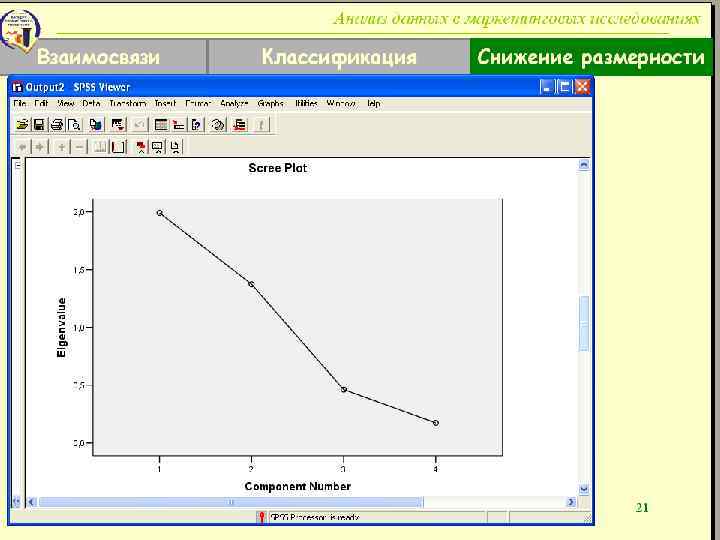This screenshot has height=540, width=720.
Task: Click the processor is ready status text
Action: tap(315, 518)
